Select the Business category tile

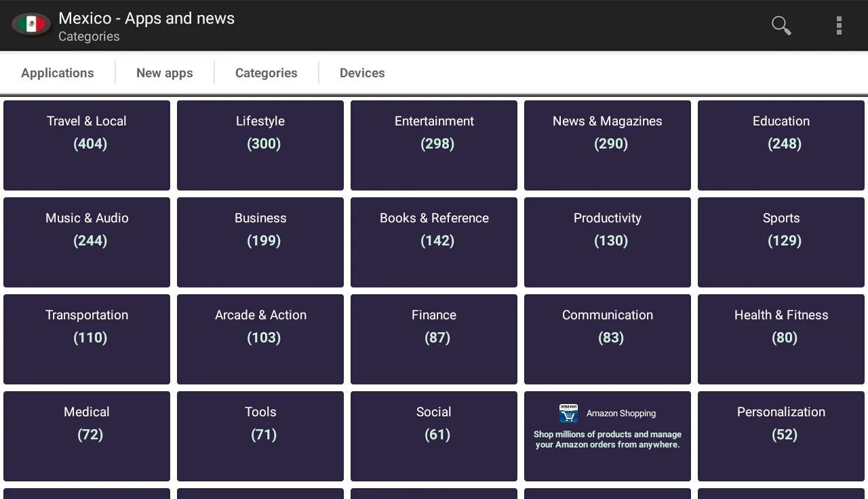point(260,242)
